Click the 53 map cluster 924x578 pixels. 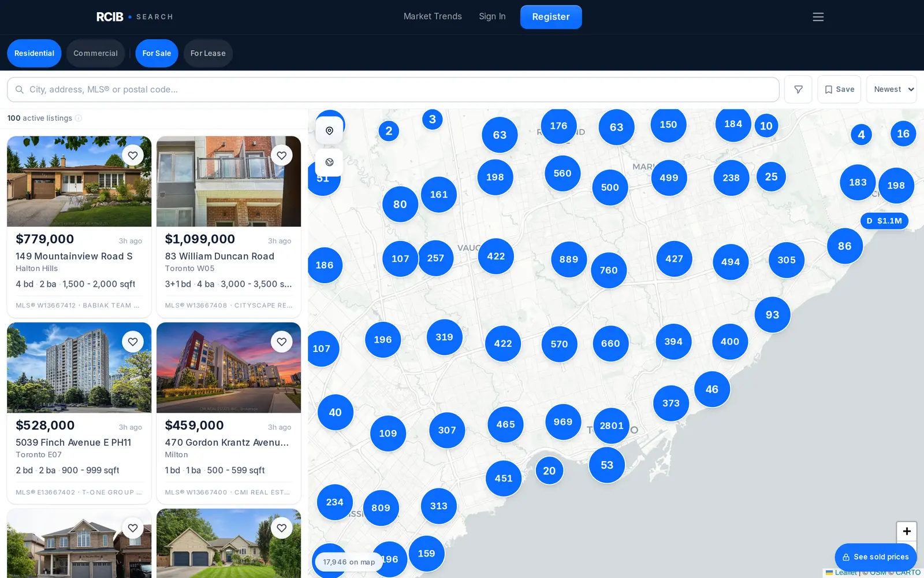(x=607, y=465)
